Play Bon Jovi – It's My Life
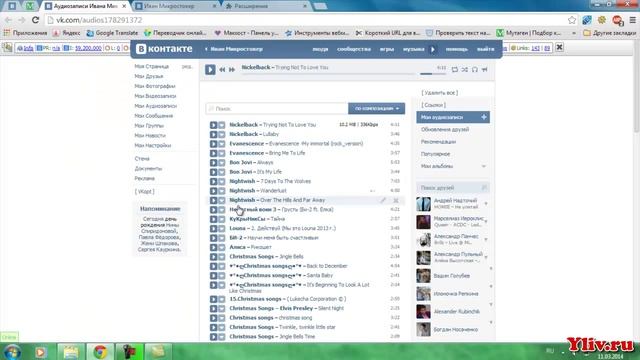Viewport: 640px width, 360px height. [213, 172]
